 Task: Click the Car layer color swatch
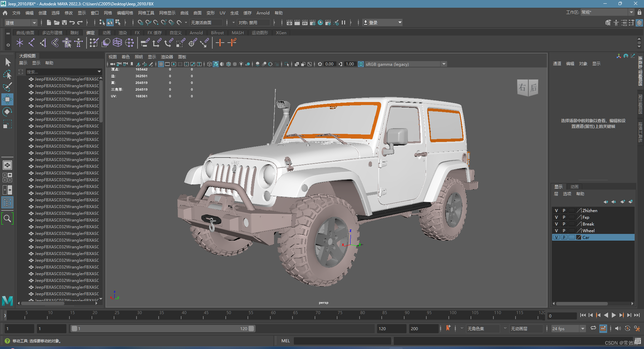(x=579, y=238)
